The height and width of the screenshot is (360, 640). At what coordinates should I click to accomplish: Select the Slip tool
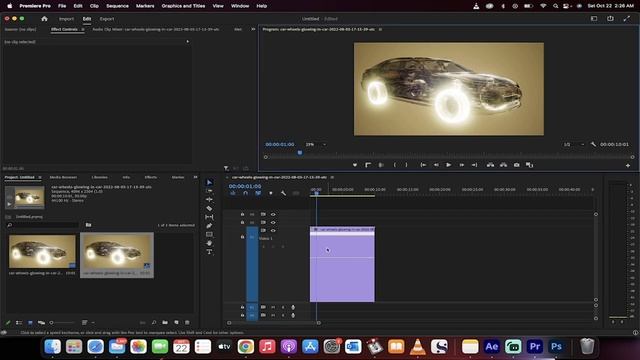click(209, 217)
